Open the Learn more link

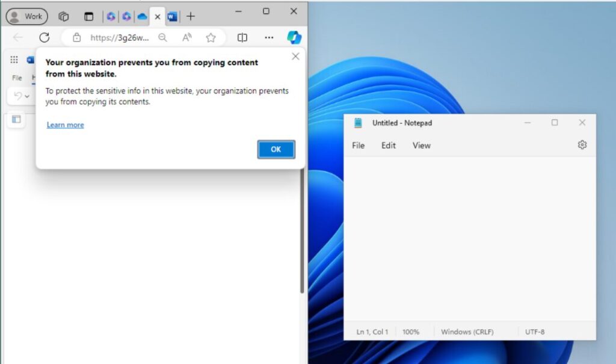click(x=65, y=125)
